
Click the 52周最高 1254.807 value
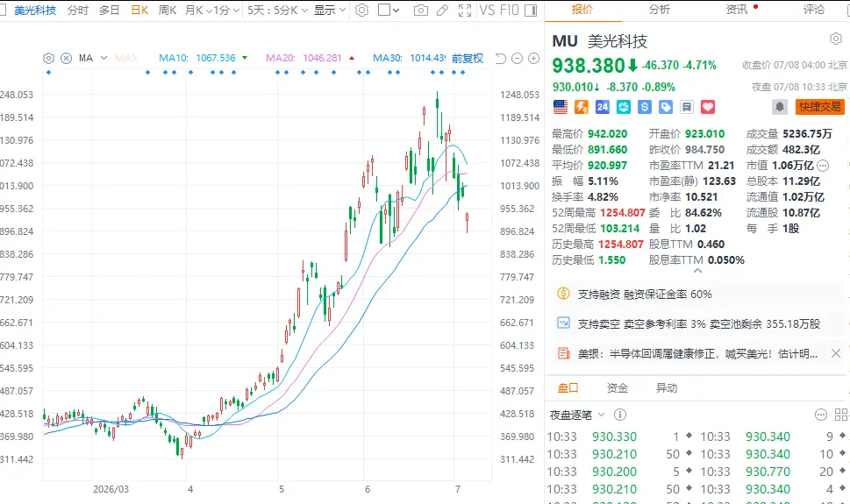(622, 212)
